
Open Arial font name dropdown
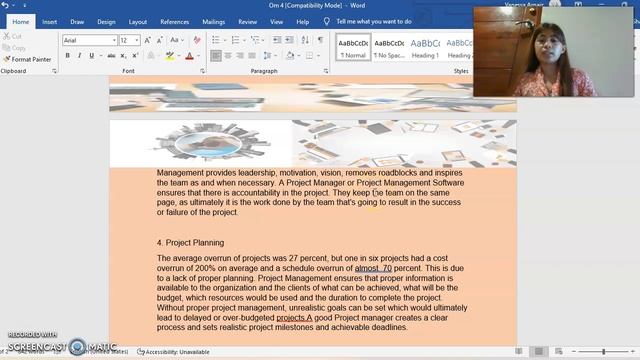tap(114, 40)
